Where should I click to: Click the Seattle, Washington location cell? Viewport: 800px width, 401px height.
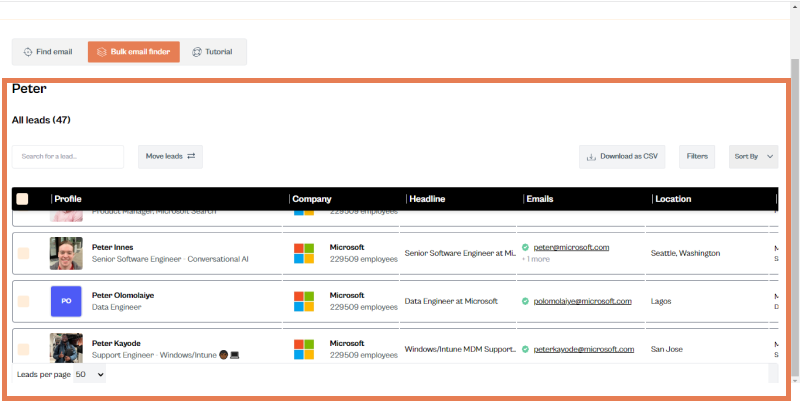coord(685,254)
